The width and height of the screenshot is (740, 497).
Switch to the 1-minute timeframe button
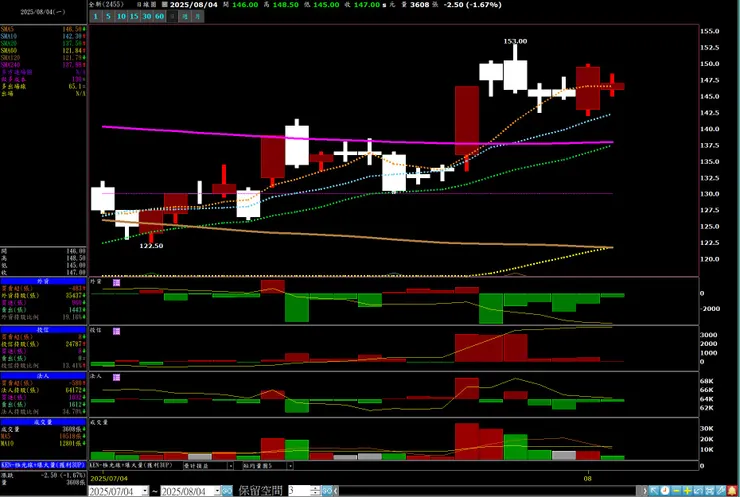click(x=95, y=17)
